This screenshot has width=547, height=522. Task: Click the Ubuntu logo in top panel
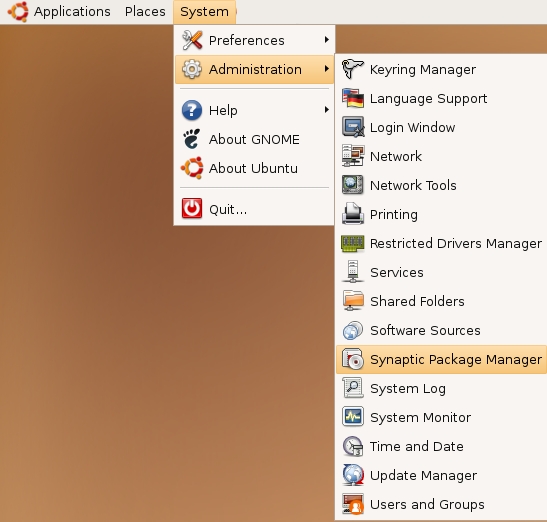pyautogui.click(x=18, y=12)
